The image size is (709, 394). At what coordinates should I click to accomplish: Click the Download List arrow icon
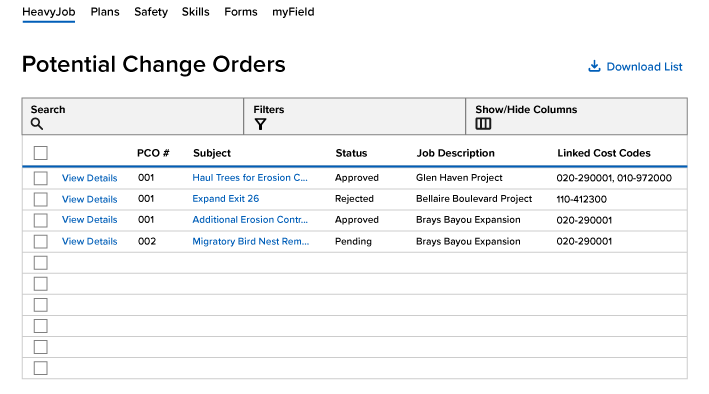tap(594, 66)
